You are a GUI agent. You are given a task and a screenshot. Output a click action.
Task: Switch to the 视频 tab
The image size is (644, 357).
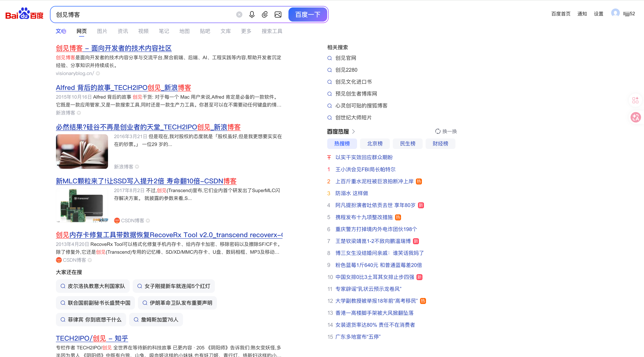point(143,31)
